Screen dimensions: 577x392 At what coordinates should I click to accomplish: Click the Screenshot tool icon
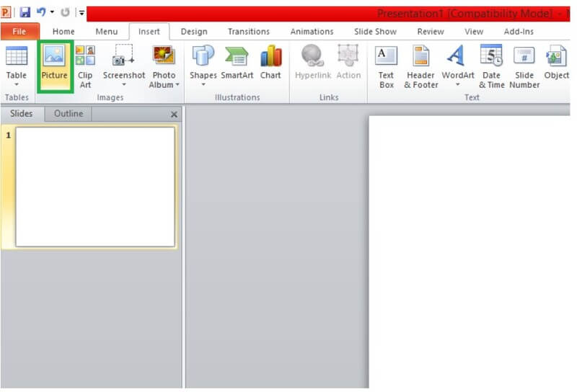123,55
